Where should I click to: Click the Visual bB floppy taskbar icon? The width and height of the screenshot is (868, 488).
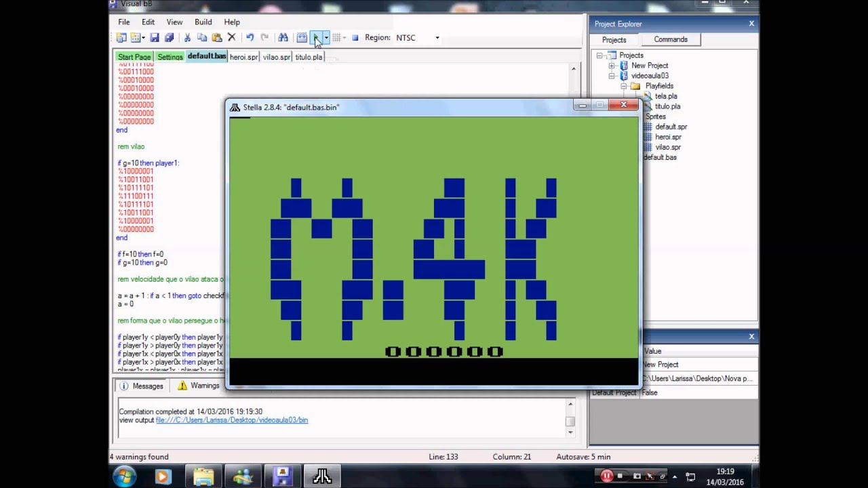[282, 476]
